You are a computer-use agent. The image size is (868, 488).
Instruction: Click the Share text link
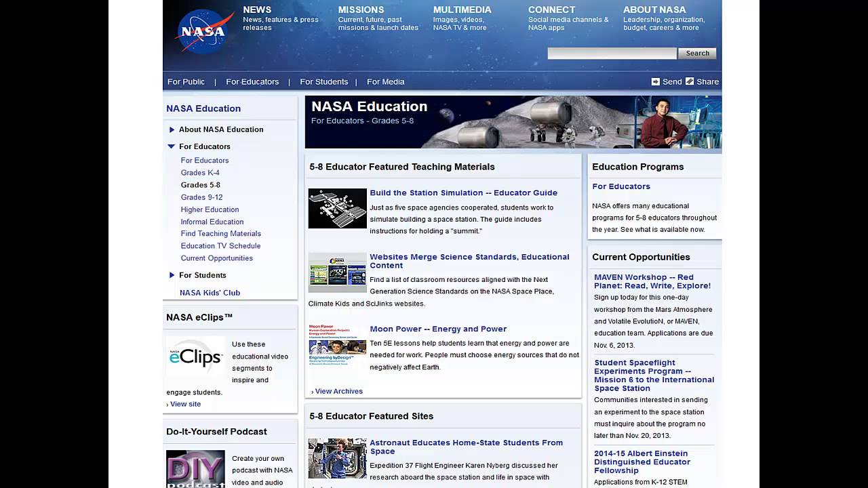pos(707,81)
